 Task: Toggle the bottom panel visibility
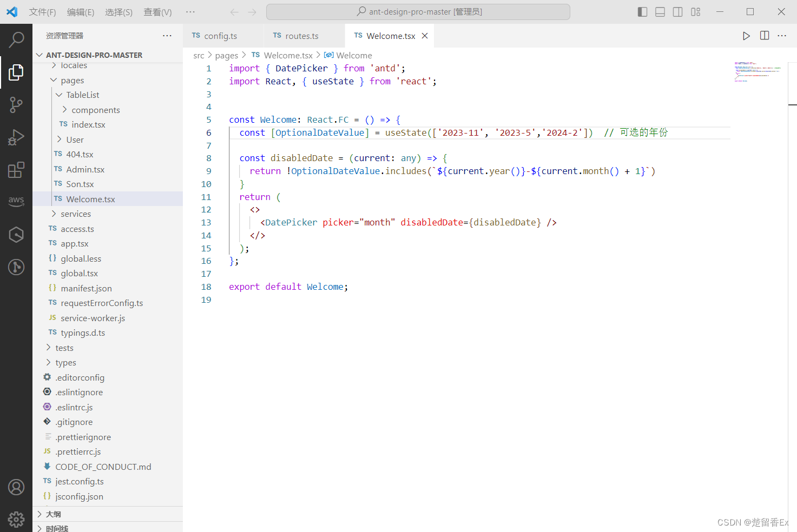click(x=660, y=11)
